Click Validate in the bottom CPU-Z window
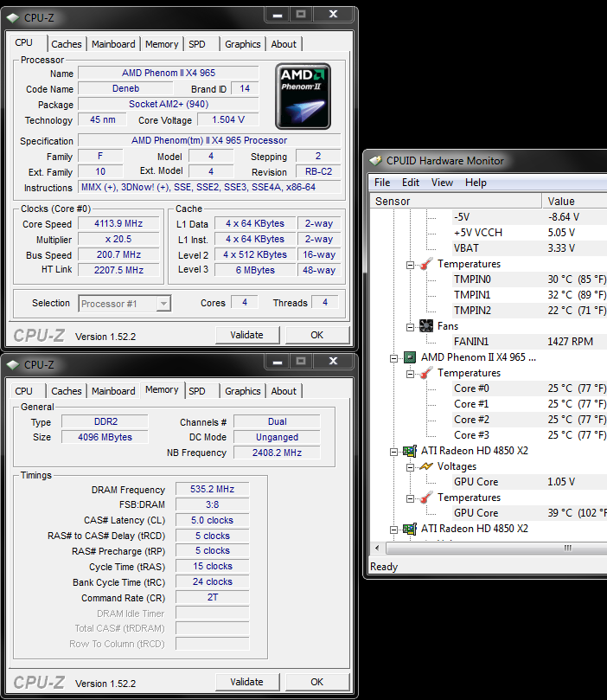607x700 pixels. pos(247,682)
